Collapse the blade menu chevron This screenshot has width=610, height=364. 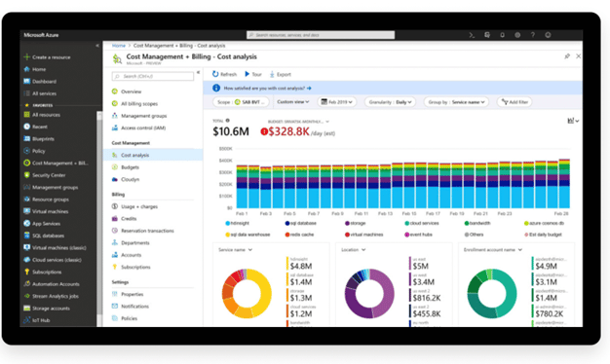198,72
